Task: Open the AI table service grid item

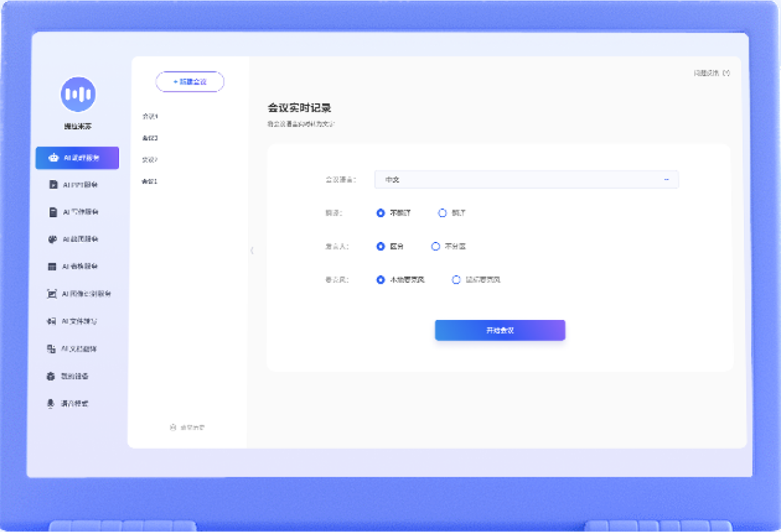Action: coord(74,267)
